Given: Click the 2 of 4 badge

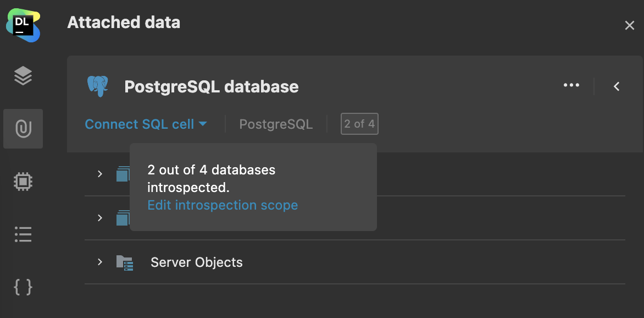Looking at the screenshot, I should coord(359,124).
